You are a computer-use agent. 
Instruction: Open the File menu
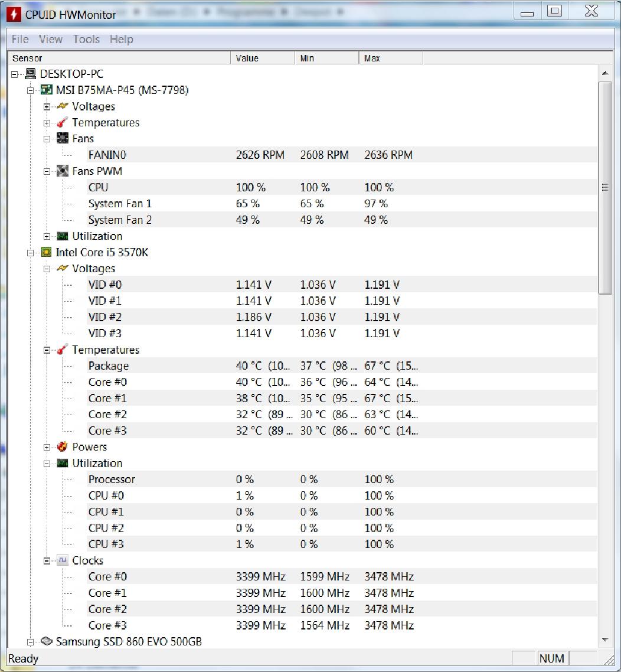point(19,39)
